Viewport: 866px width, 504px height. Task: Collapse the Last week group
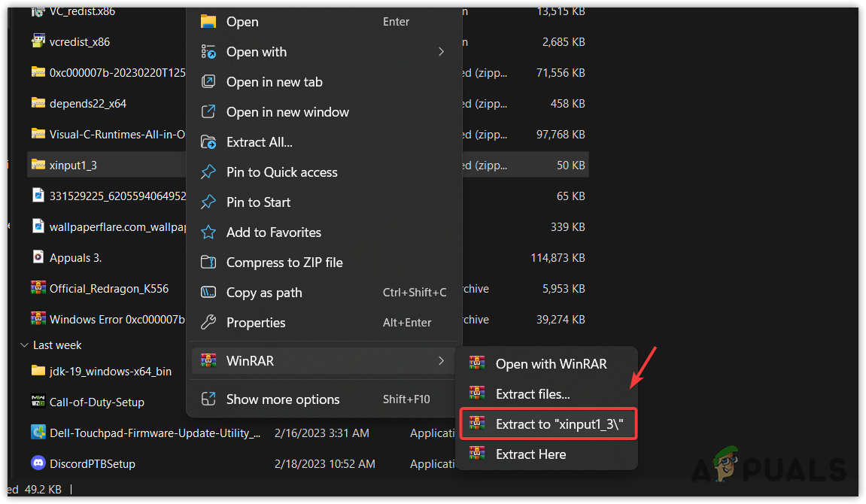click(24, 345)
